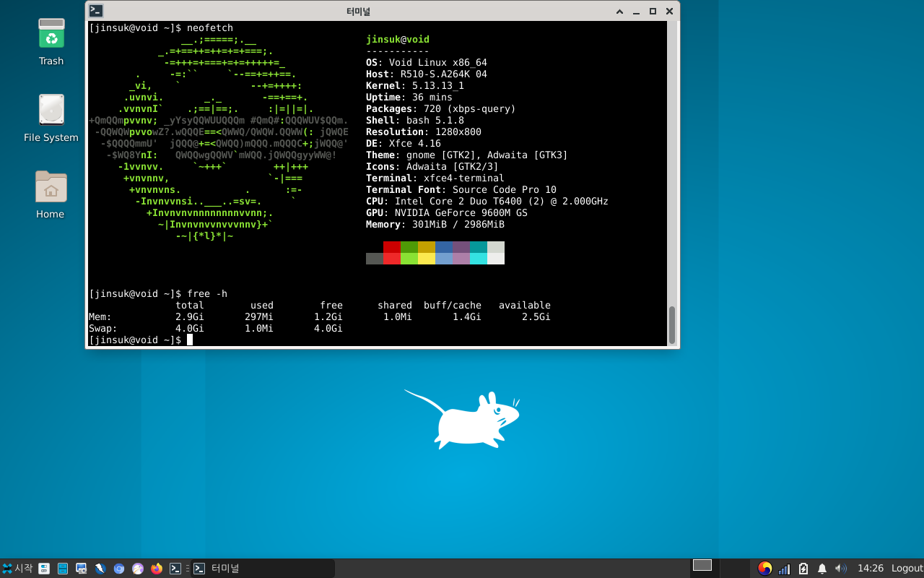Click the '297Mi' used memory value
The image size is (924, 578).
pyautogui.click(x=259, y=317)
